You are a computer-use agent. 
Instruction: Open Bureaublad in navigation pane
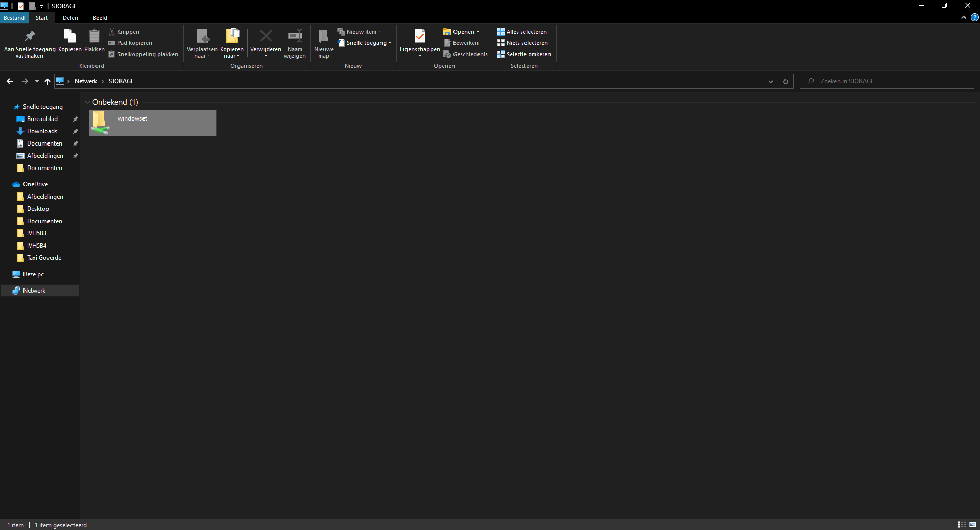pyautogui.click(x=42, y=119)
